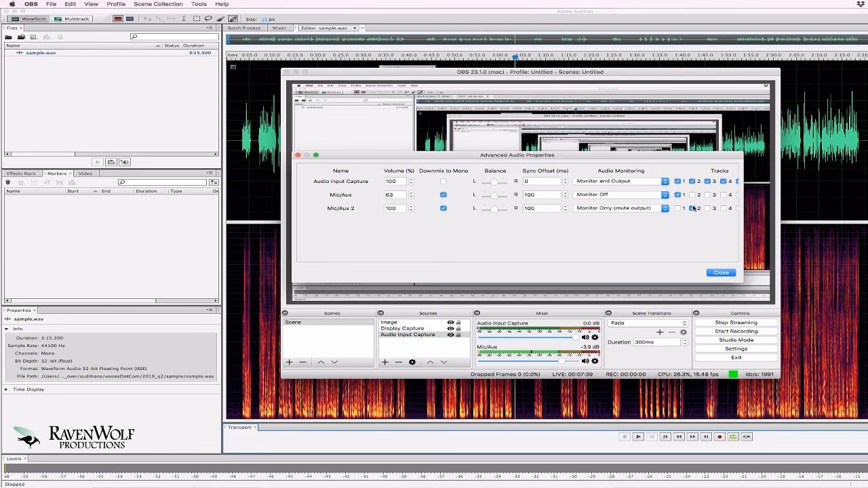Screen dimensions: 868x488
Task: Click the volume stepper for Mic/Aux 2
Action: click(411, 208)
